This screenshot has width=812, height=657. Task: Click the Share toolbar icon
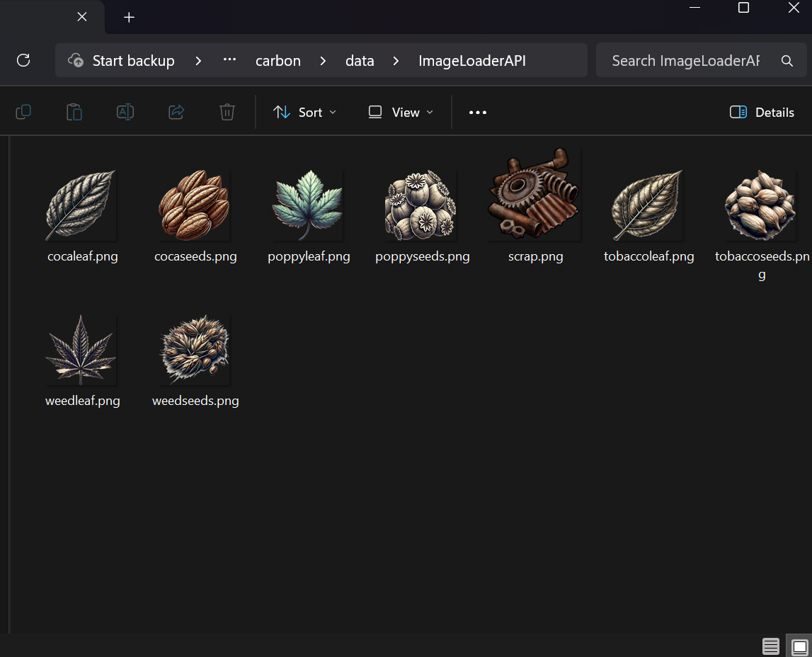176,112
